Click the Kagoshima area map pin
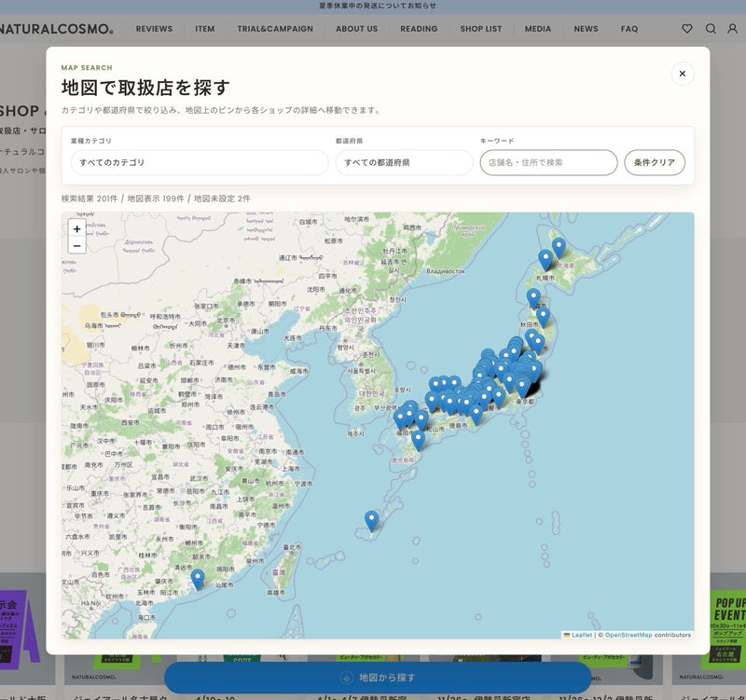Viewport: 746px width, 700px height. (418, 441)
